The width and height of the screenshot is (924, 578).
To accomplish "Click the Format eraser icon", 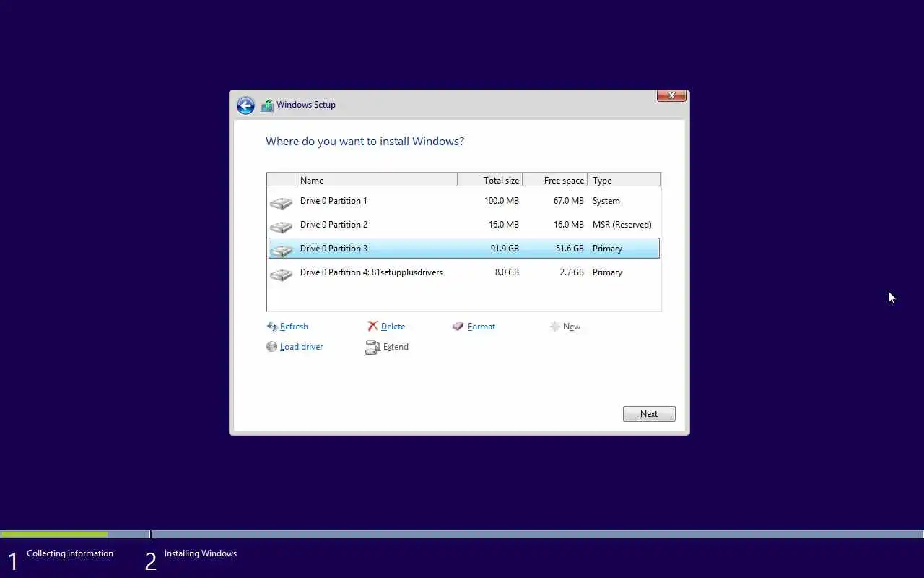I will click(x=458, y=327).
